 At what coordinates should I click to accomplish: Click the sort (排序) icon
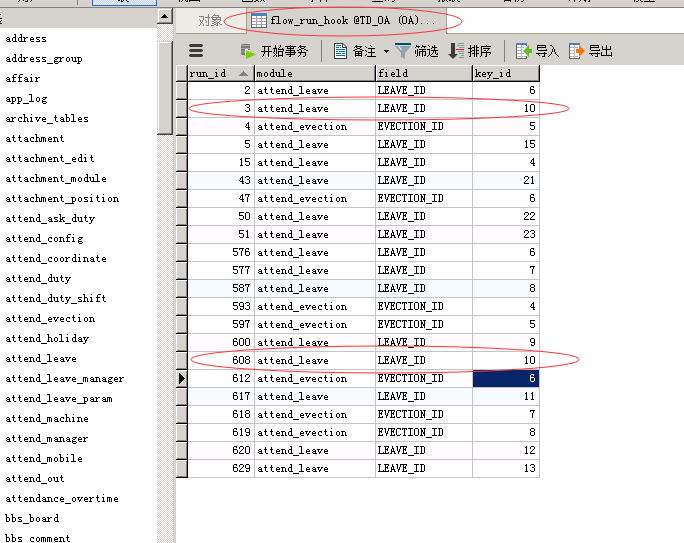456,51
